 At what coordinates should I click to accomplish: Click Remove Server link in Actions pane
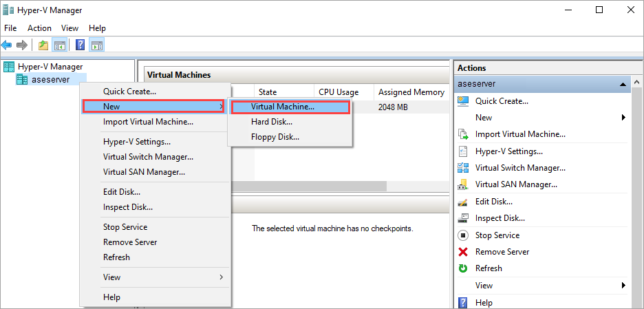click(x=502, y=252)
